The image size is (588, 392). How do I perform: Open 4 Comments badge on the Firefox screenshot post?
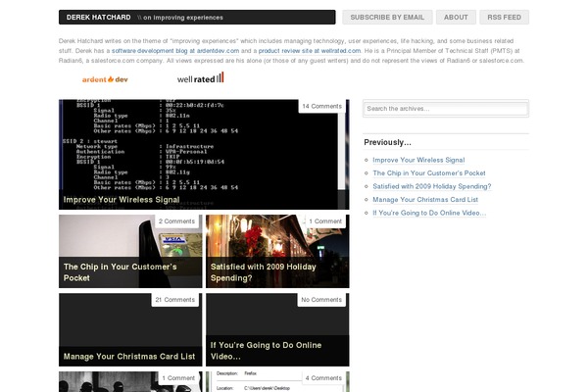point(323,378)
